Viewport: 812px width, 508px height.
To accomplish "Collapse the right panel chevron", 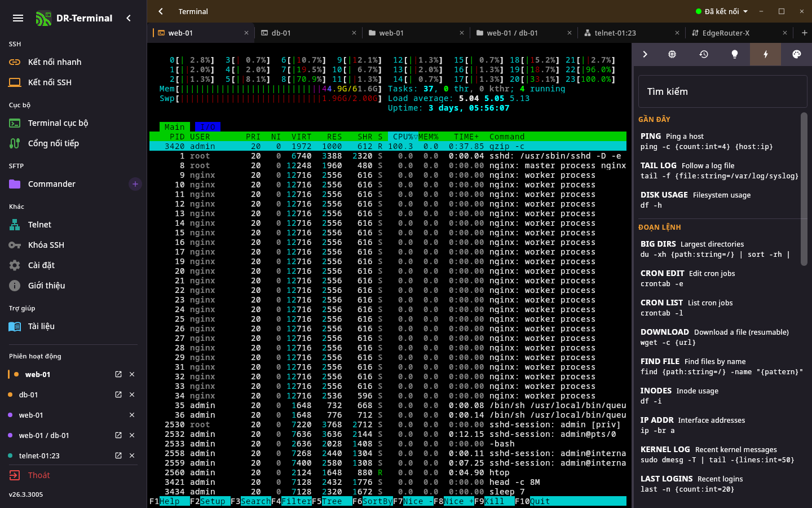I will pyautogui.click(x=645, y=54).
